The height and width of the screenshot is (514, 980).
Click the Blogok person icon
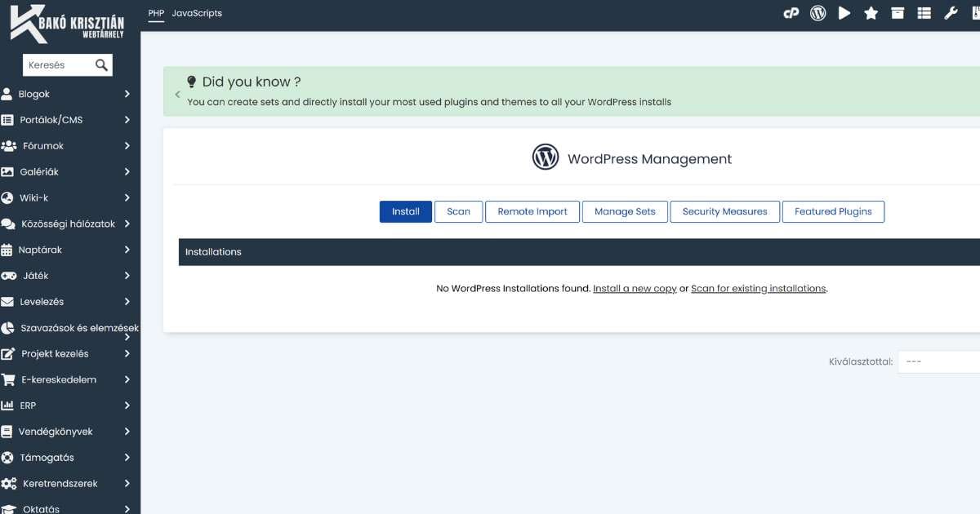pos(7,94)
